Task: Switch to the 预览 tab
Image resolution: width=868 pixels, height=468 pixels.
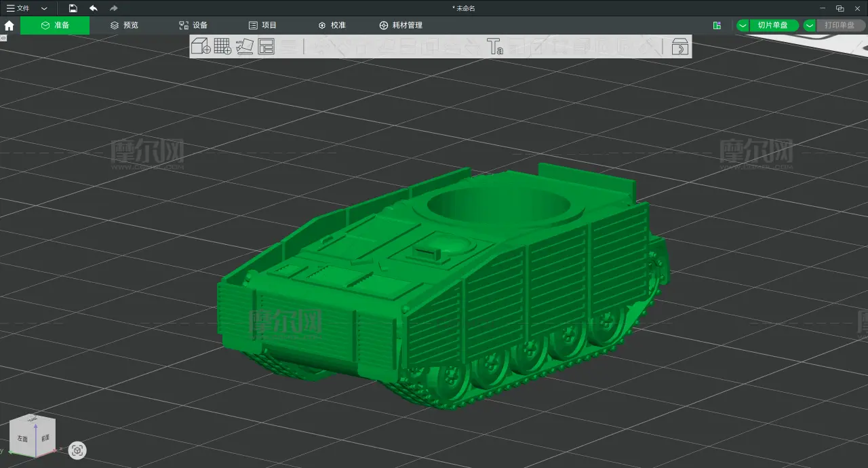Action: point(124,25)
